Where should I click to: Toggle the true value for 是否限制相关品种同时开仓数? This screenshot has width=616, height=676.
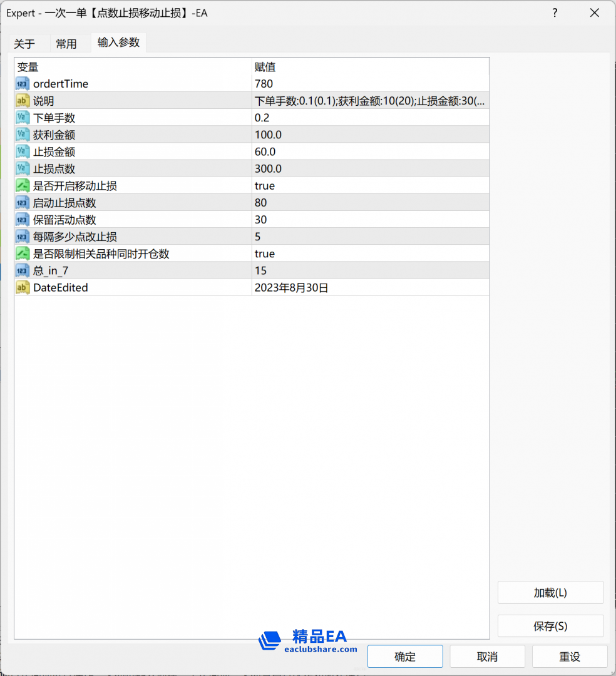click(x=265, y=253)
